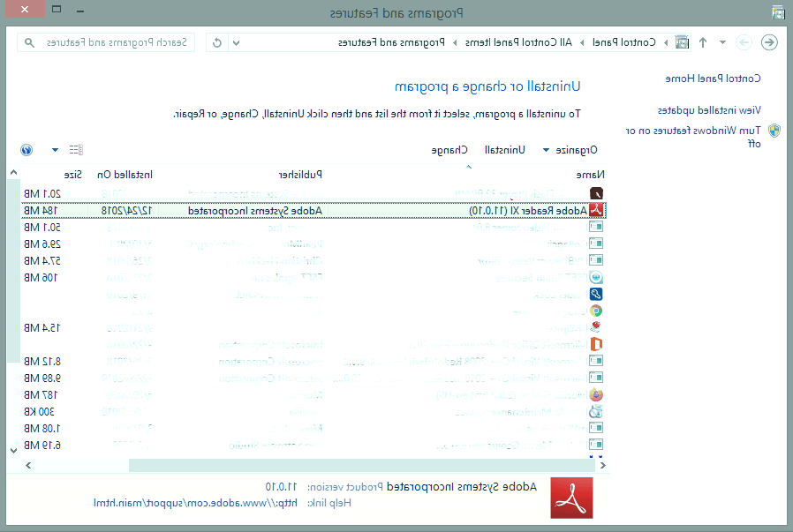Click the magnifier icon in the search box

pyautogui.click(x=30, y=43)
